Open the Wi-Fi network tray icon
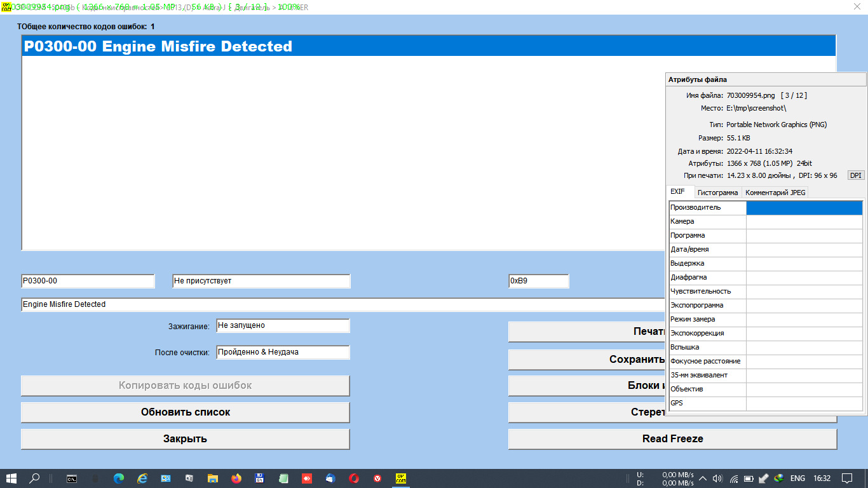 pyautogui.click(x=733, y=478)
